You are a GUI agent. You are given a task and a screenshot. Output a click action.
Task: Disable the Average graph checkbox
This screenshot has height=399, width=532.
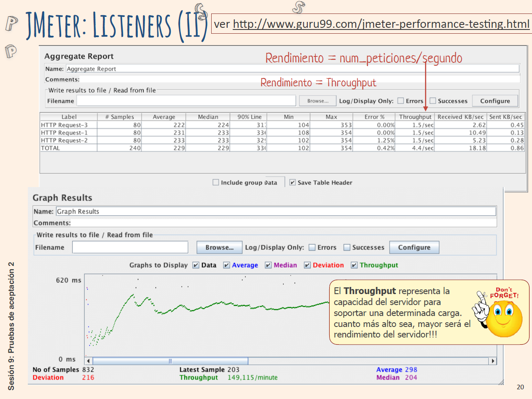pyautogui.click(x=227, y=265)
